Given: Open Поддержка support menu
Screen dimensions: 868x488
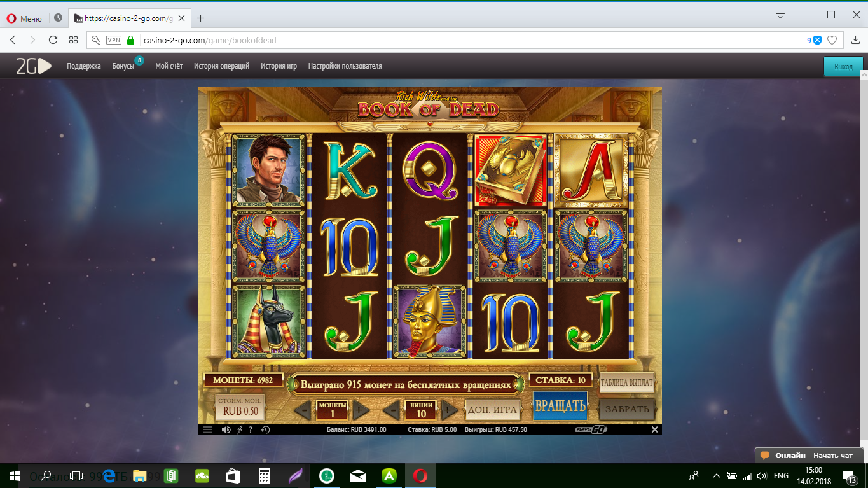Looking at the screenshot, I should (x=84, y=66).
